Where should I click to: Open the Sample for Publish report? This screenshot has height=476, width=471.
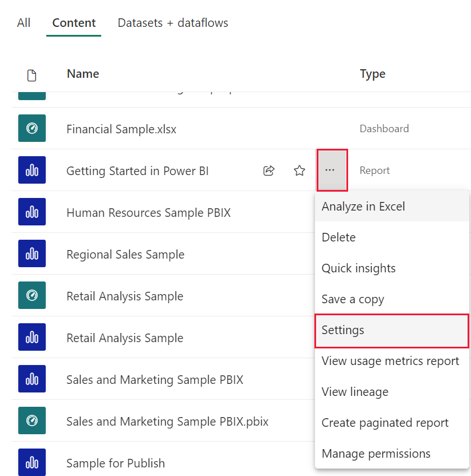pyautogui.click(x=115, y=463)
